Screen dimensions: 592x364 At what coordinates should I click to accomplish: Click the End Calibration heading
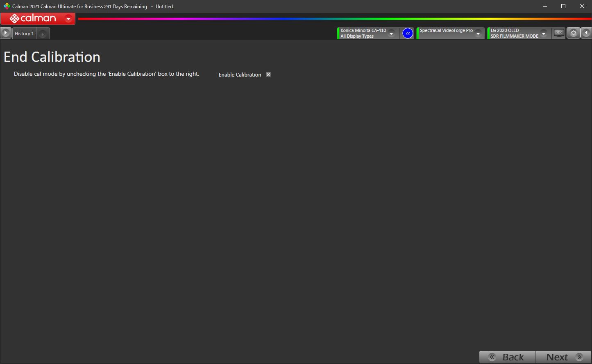(x=52, y=57)
